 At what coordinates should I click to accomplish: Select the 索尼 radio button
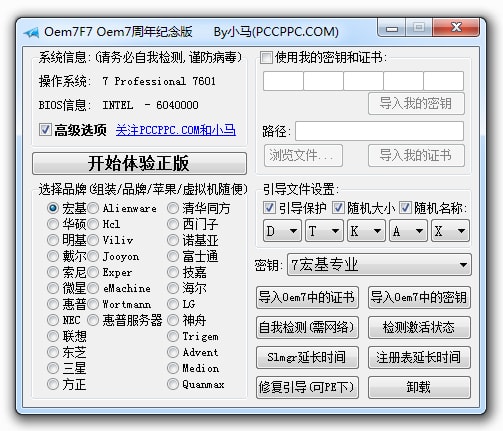pos(53,272)
